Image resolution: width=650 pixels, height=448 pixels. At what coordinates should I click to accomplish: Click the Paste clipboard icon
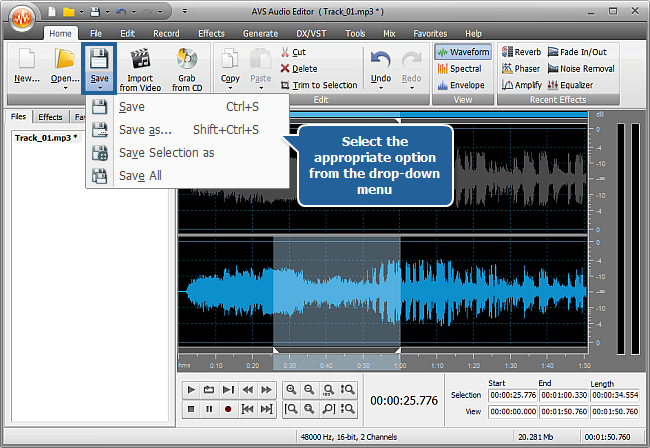pos(260,59)
